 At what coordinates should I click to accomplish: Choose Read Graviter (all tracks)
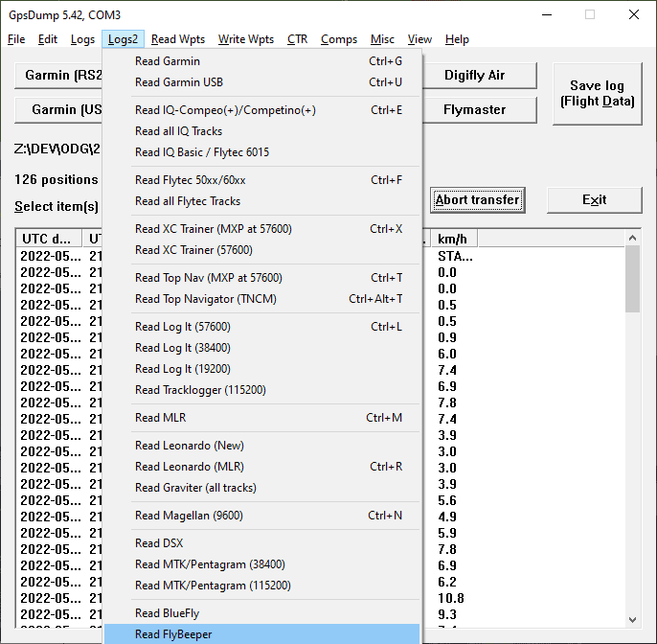click(261, 488)
